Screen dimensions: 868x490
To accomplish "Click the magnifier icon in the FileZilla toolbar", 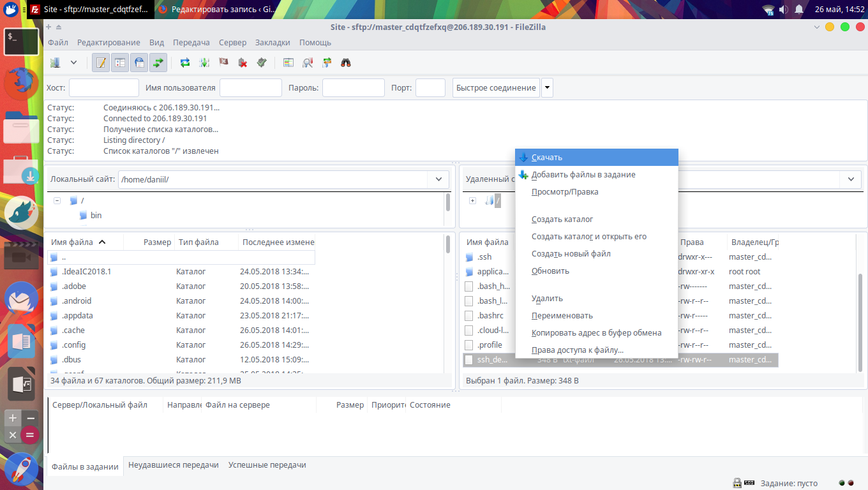I will [x=308, y=63].
